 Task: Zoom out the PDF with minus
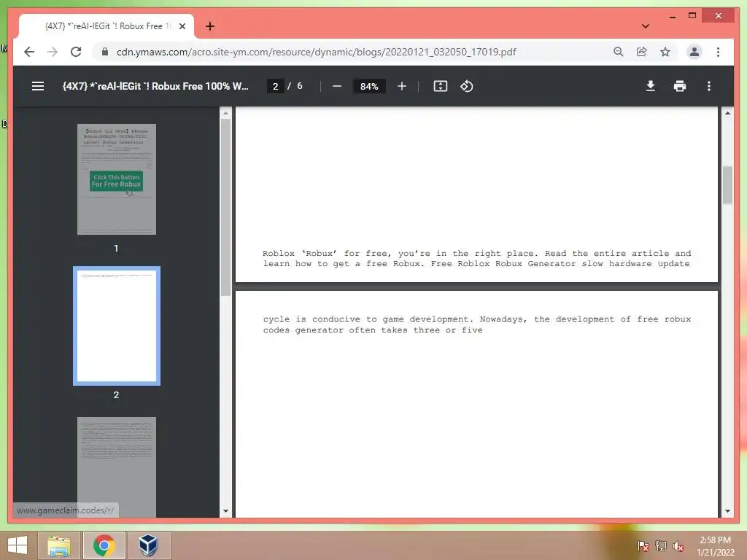coord(337,86)
